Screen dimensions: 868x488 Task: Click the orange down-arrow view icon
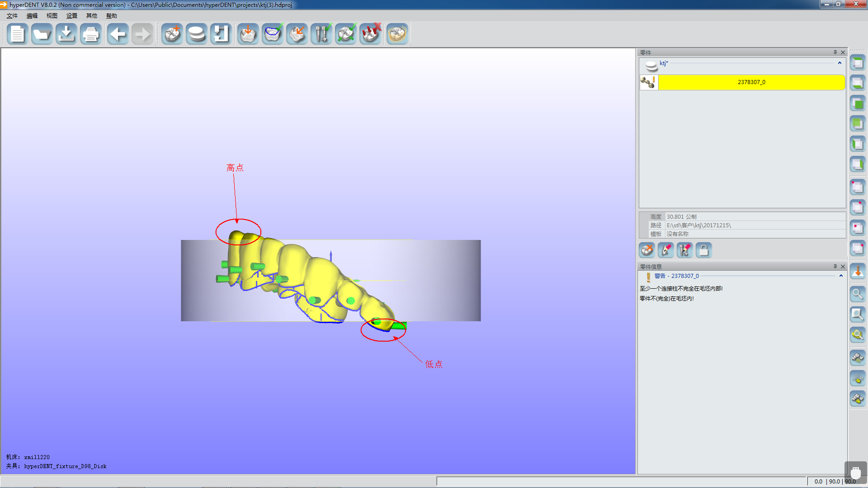point(858,272)
